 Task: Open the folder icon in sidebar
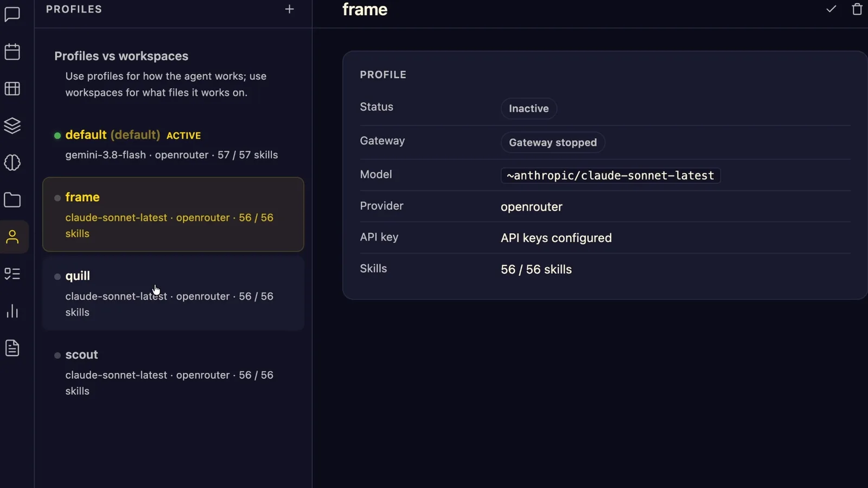click(12, 200)
